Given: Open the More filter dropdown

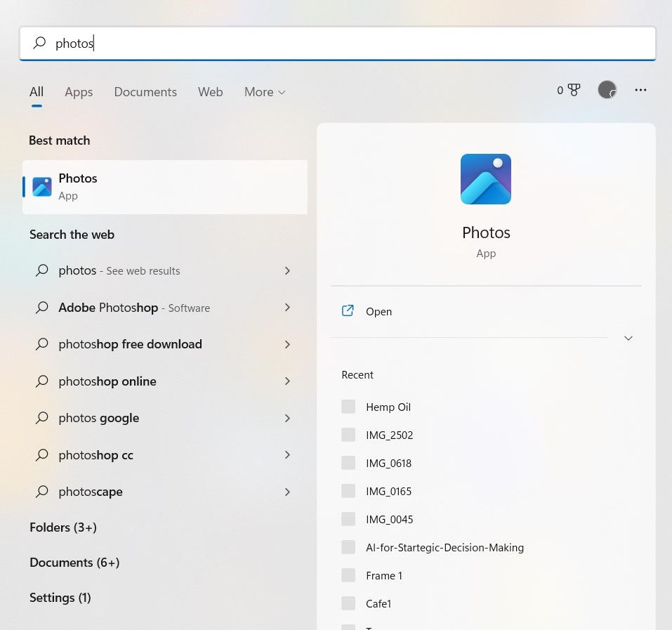Looking at the screenshot, I should point(265,92).
